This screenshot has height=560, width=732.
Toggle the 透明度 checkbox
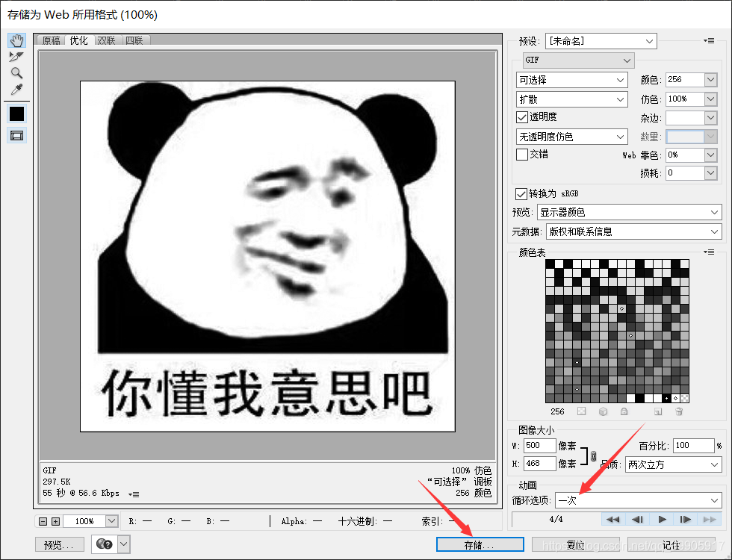pos(522,117)
